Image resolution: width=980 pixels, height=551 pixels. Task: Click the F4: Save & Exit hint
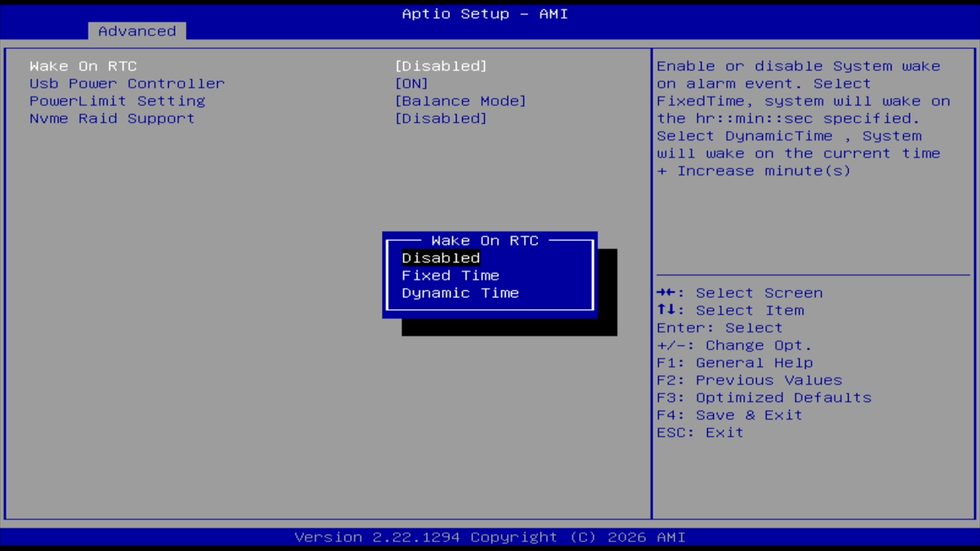pyautogui.click(x=730, y=415)
